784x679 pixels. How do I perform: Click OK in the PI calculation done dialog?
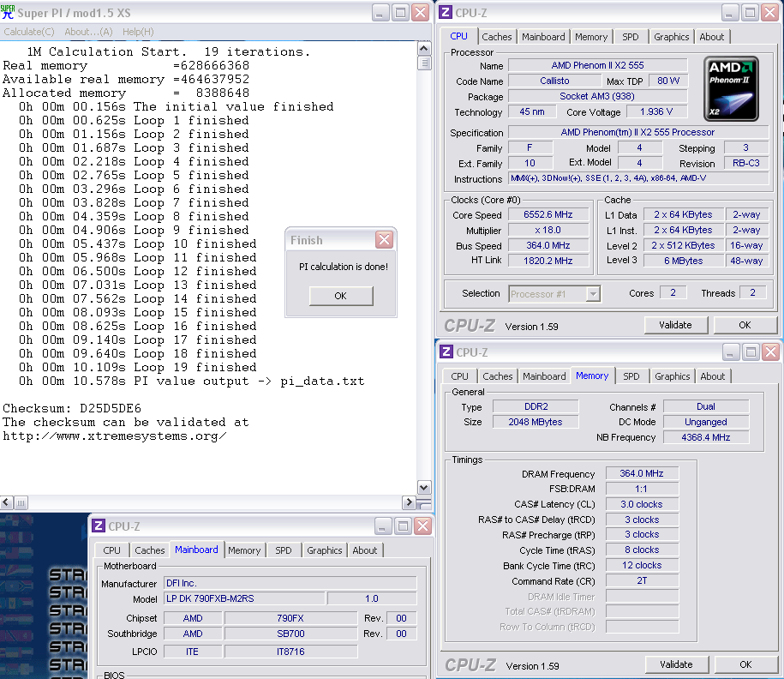point(341,296)
